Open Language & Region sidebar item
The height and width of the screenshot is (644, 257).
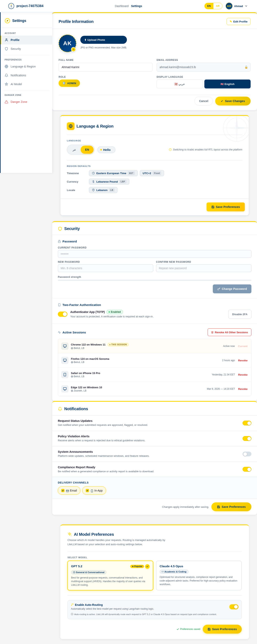click(26, 66)
